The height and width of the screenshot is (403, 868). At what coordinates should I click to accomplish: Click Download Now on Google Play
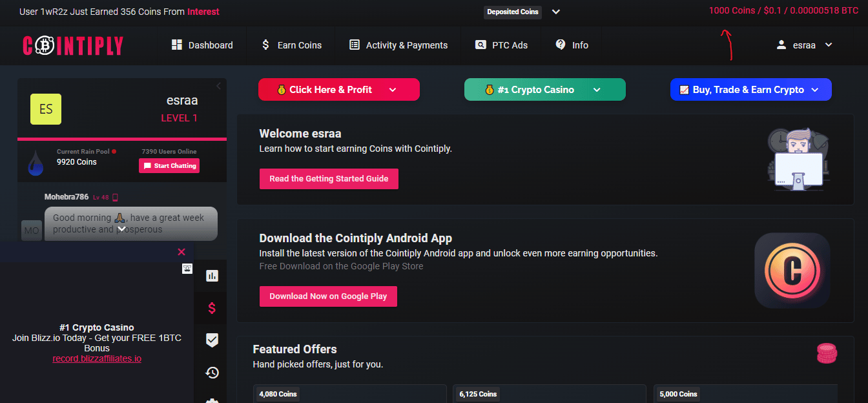(x=328, y=296)
